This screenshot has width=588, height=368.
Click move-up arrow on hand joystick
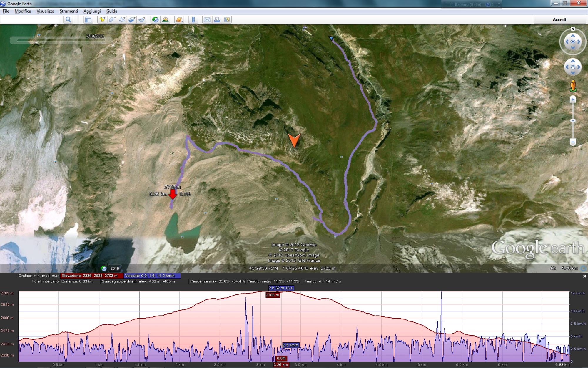click(573, 61)
